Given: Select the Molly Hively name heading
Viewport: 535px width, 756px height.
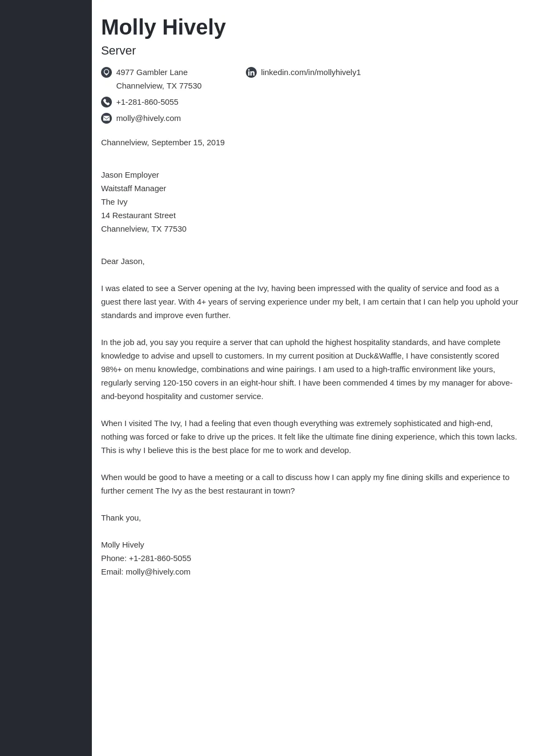Looking at the screenshot, I should pyautogui.click(x=163, y=27).
